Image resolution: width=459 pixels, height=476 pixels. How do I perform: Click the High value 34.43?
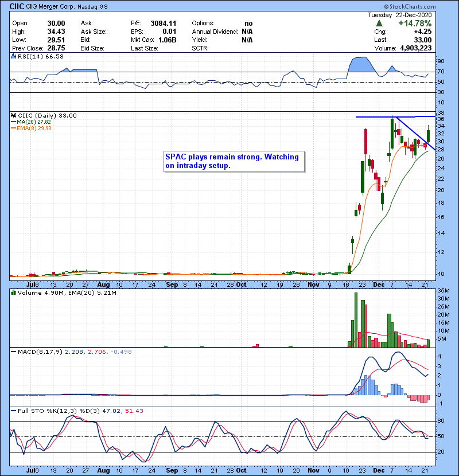tap(56, 32)
